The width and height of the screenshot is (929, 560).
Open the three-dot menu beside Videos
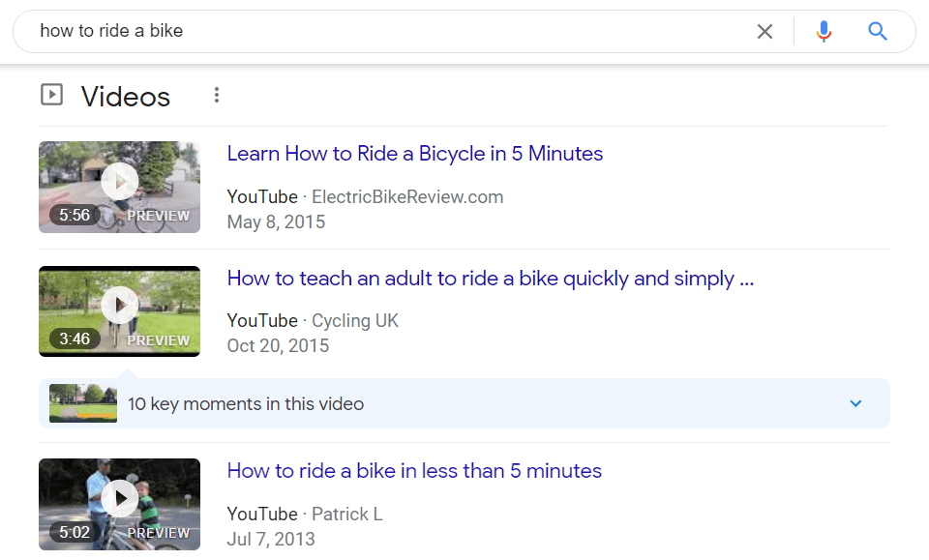(x=217, y=96)
